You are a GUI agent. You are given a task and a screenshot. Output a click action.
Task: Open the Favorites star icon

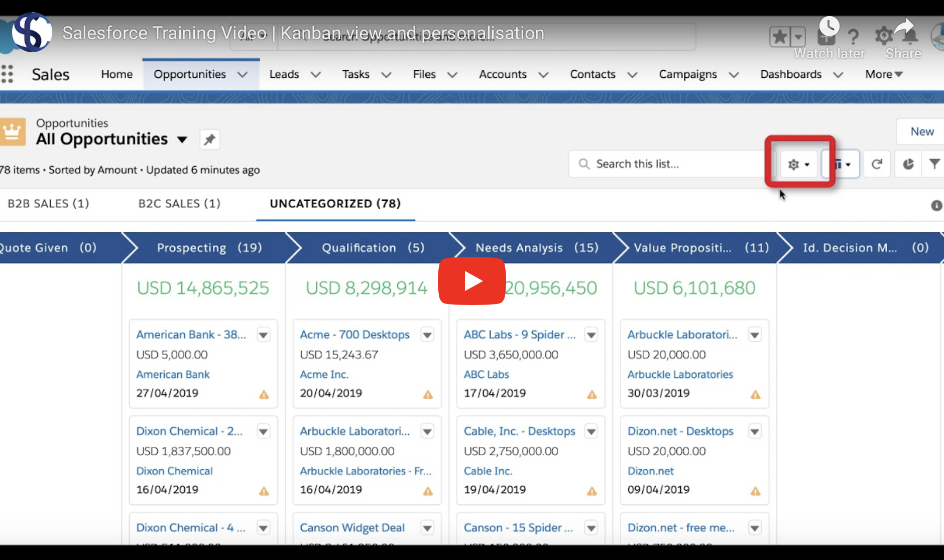tap(779, 37)
